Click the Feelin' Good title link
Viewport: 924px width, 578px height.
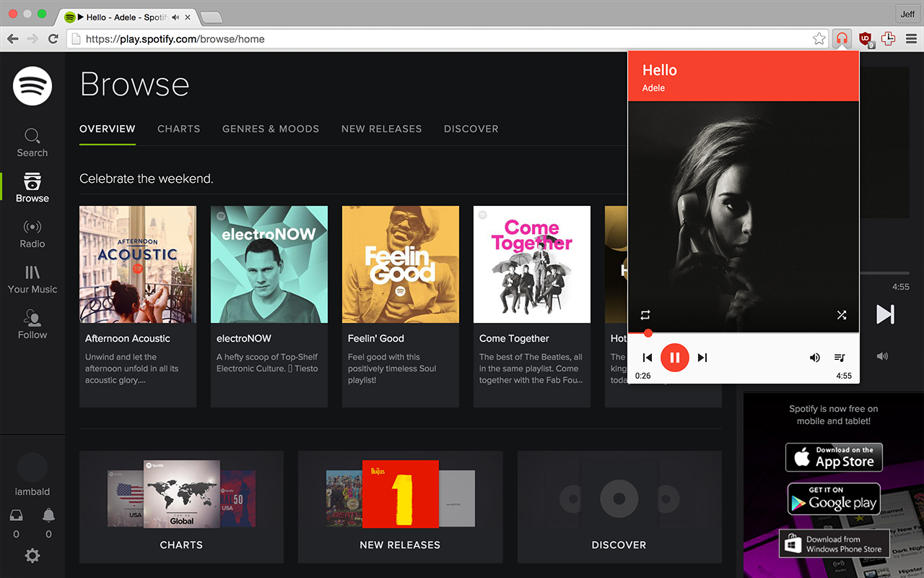pyautogui.click(x=376, y=338)
